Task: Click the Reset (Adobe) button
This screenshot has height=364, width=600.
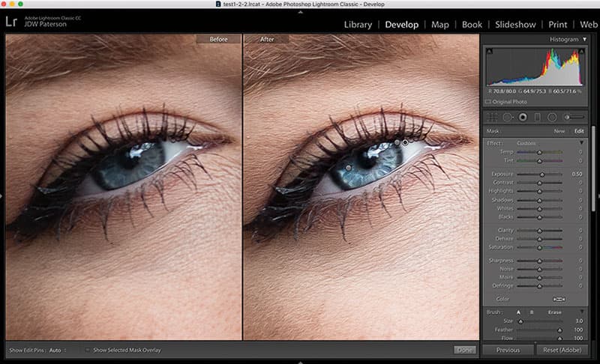Action: [x=562, y=350]
